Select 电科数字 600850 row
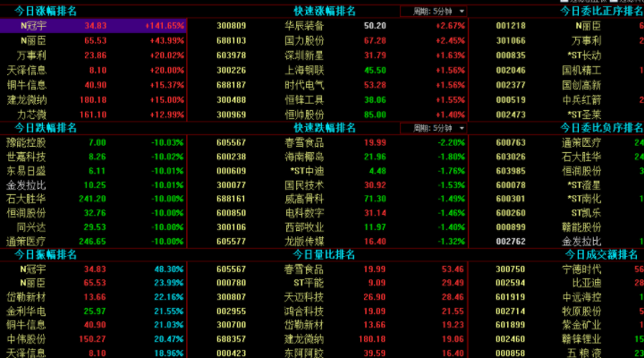This screenshot has height=358, width=644. 327,213
